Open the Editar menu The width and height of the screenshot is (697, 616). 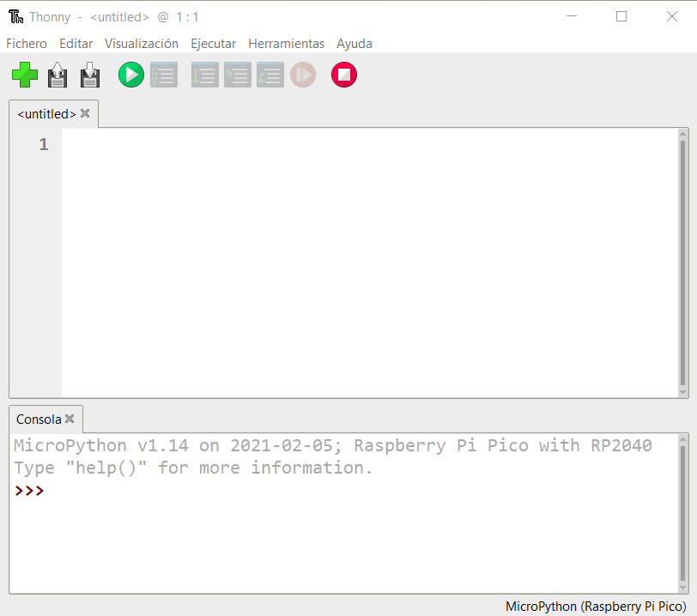click(76, 44)
